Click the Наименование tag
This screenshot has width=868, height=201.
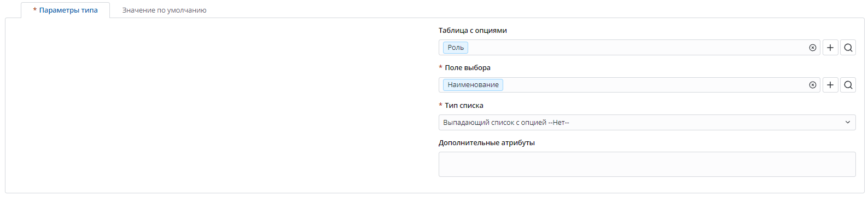473,85
